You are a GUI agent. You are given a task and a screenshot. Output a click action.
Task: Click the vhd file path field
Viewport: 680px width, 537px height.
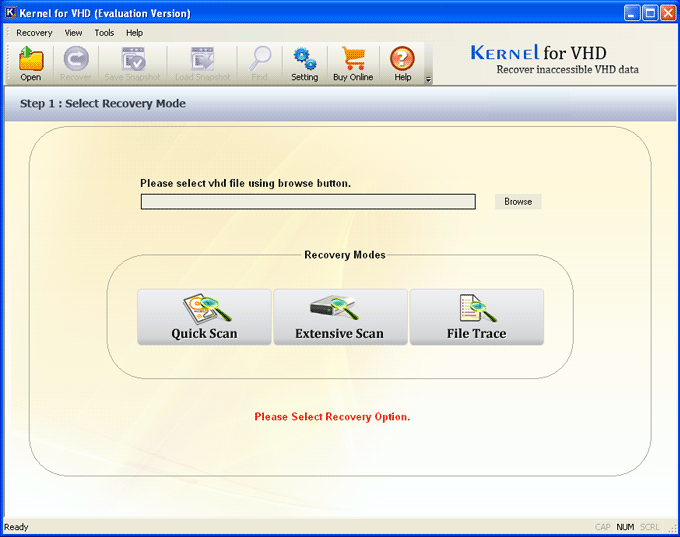pyautogui.click(x=308, y=202)
